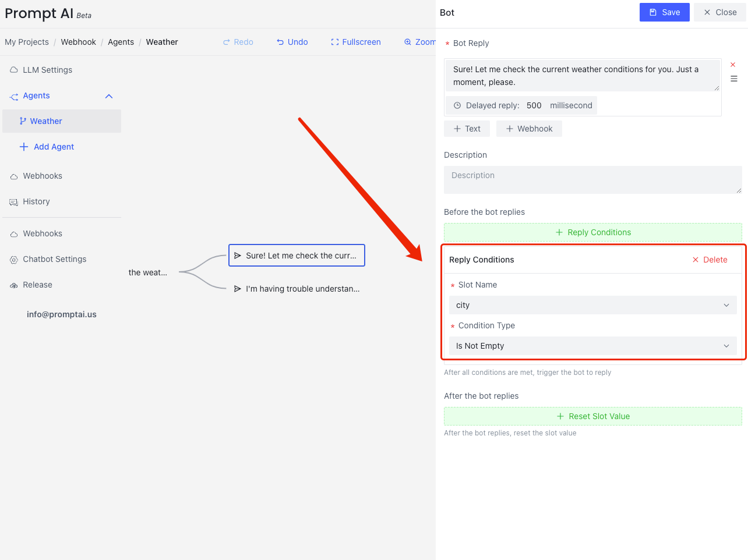Select the Weather agent in sidebar
This screenshot has height=560, width=748.
click(62, 121)
